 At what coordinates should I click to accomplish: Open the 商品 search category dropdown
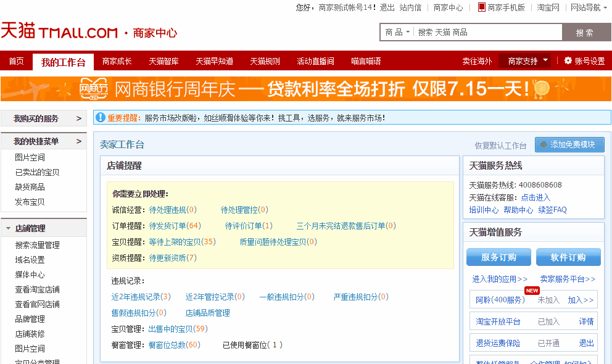(397, 32)
